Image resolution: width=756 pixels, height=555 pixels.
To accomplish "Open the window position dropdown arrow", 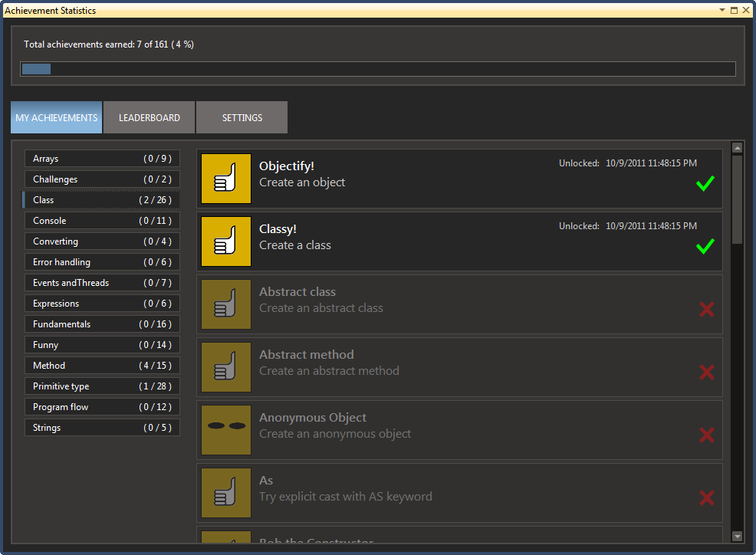I will click(722, 11).
